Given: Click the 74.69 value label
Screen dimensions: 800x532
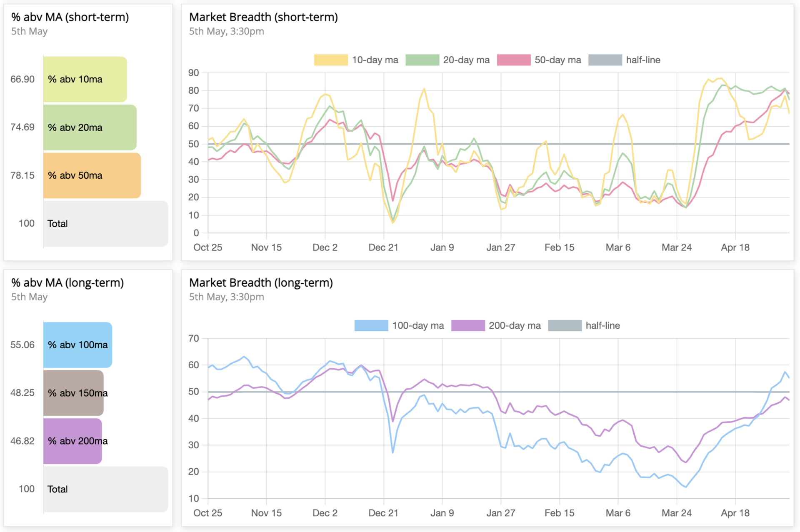Looking at the screenshot, I should (22, 127).
